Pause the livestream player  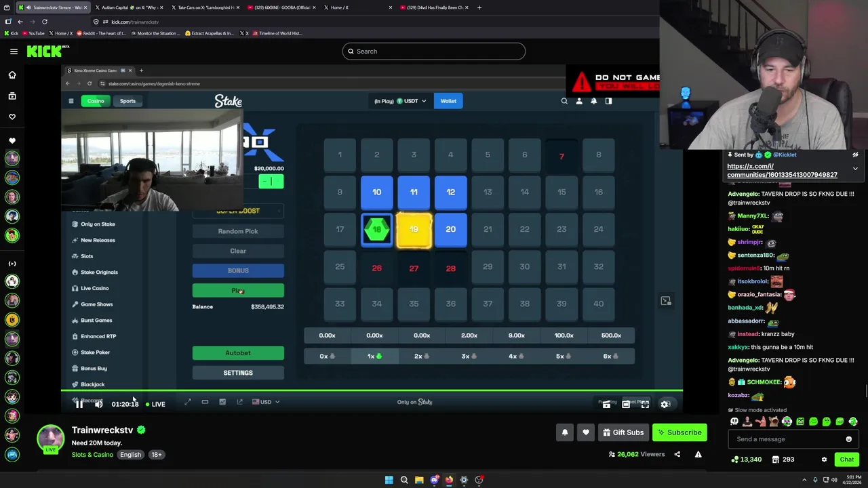coord(79,404)
